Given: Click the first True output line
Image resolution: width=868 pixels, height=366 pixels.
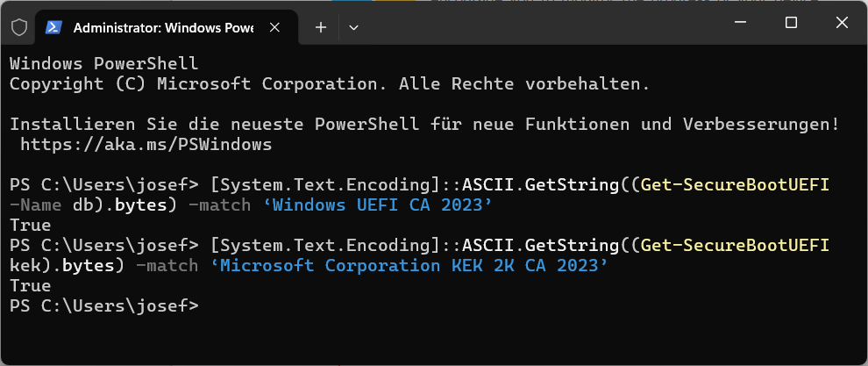Looking at the screenshot, I should coord(30,225).
